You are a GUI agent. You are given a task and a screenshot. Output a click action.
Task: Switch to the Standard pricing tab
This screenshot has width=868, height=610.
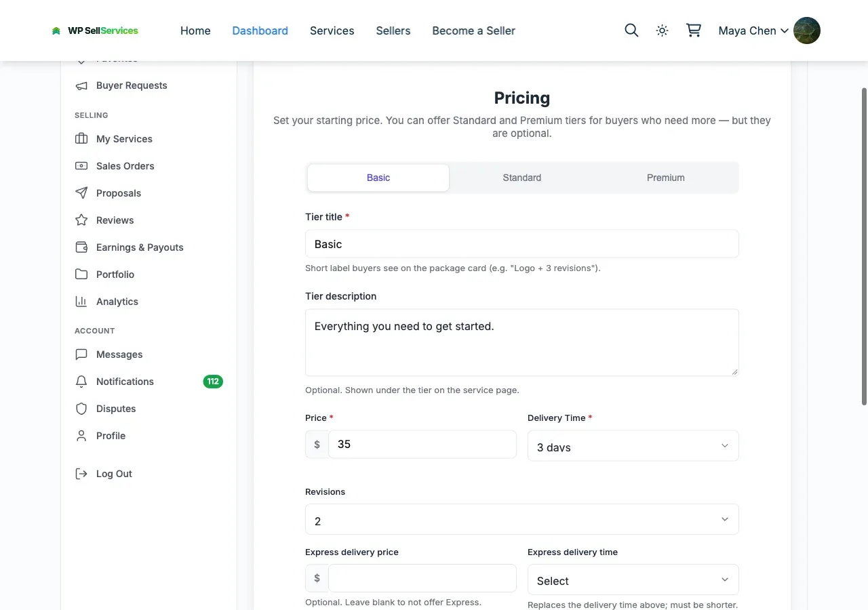tap(522, 178)
